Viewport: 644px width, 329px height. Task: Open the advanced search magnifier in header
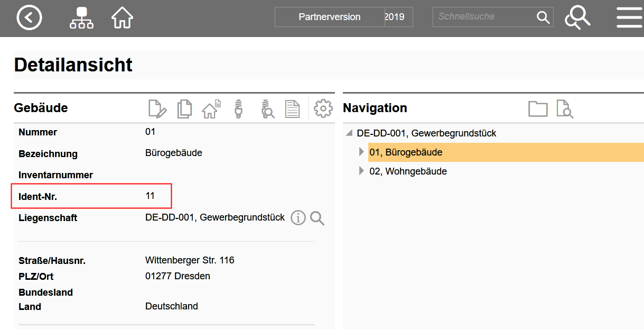point(577,18)
